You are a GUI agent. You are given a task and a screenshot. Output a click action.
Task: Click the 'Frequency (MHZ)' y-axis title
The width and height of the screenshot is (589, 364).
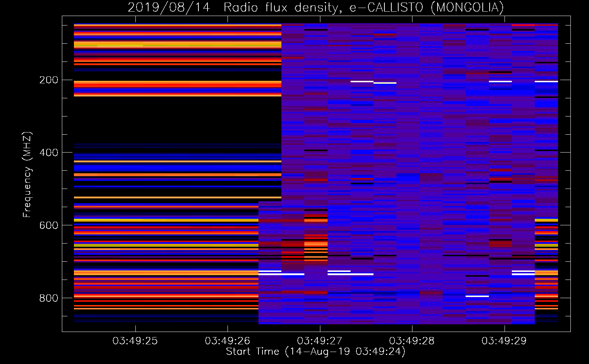click(27, 174)
